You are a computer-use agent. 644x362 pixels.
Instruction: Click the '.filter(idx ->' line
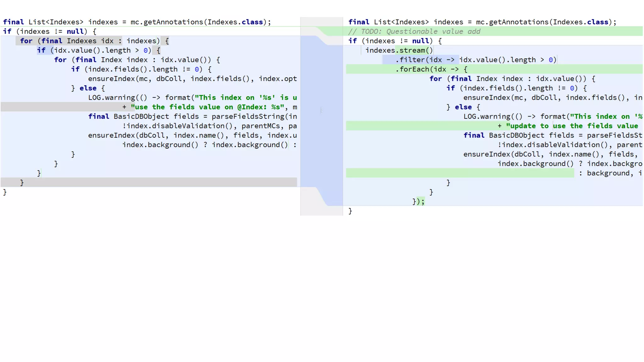click(x=425, y=60)
